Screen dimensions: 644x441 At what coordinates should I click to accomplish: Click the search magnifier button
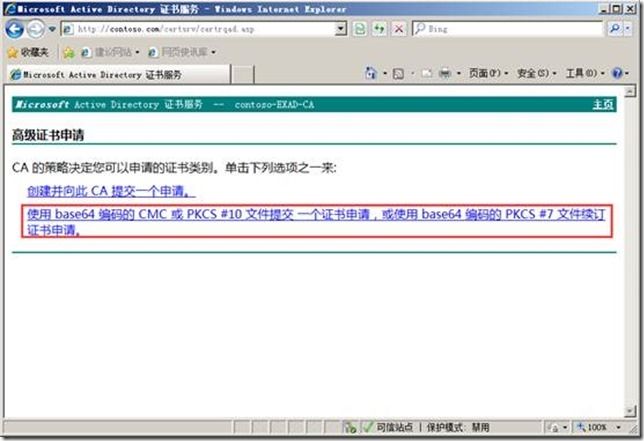(615, 29)
